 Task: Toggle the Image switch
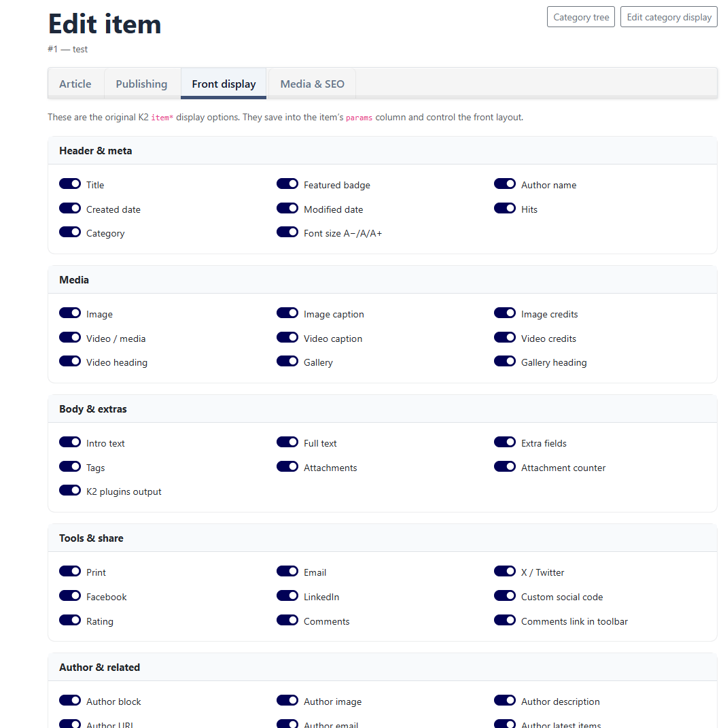click(70, 313)
